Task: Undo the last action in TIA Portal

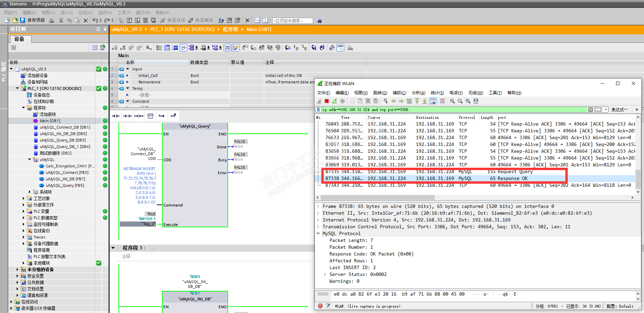Action: [95, 20]
